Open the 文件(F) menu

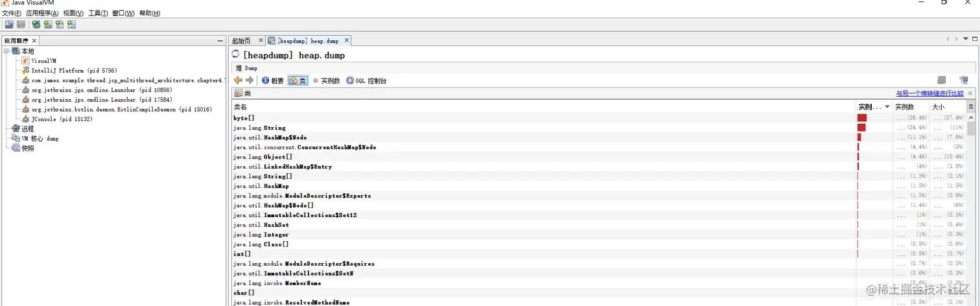[x=11, y=13]
